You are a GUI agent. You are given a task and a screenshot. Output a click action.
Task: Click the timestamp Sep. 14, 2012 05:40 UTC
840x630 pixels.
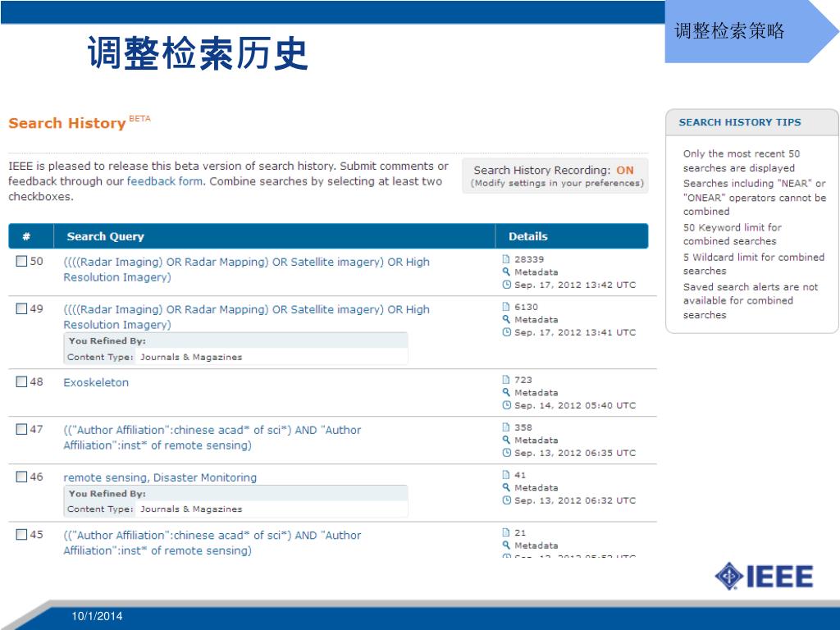point(575,405)
